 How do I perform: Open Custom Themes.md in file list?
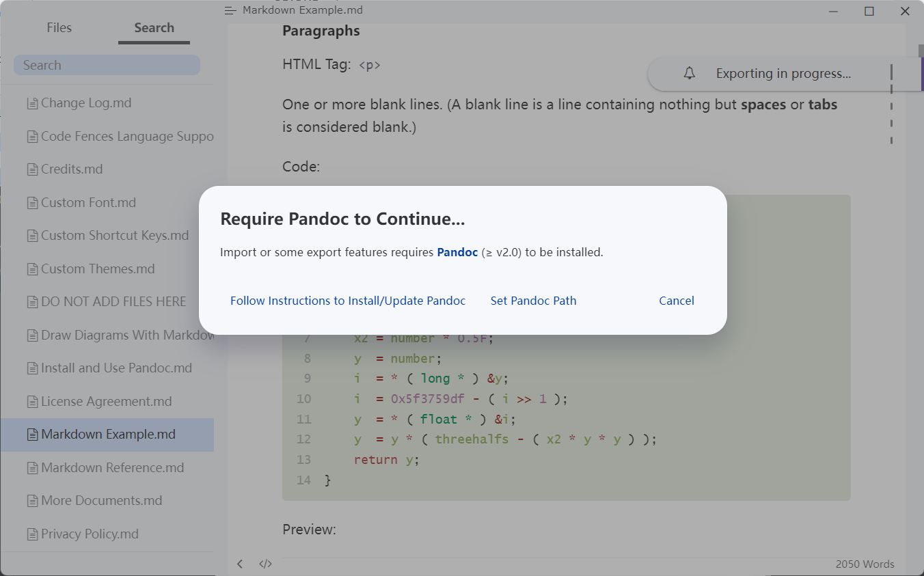107,269
